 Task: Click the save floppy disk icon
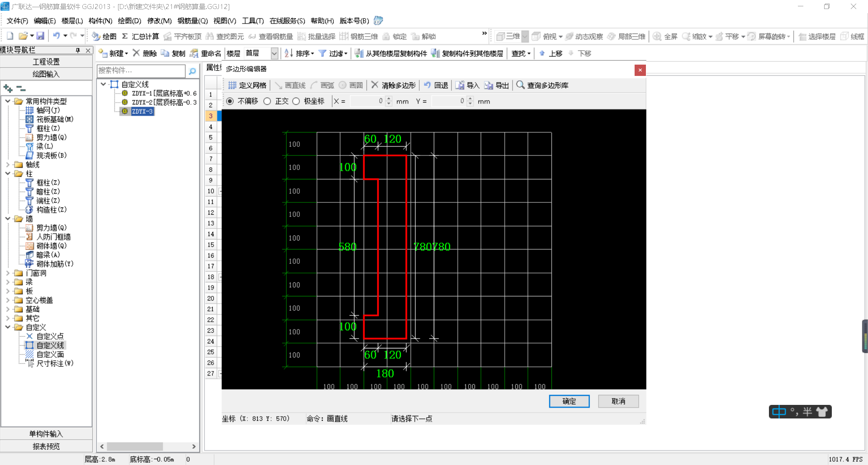(40, 36)
